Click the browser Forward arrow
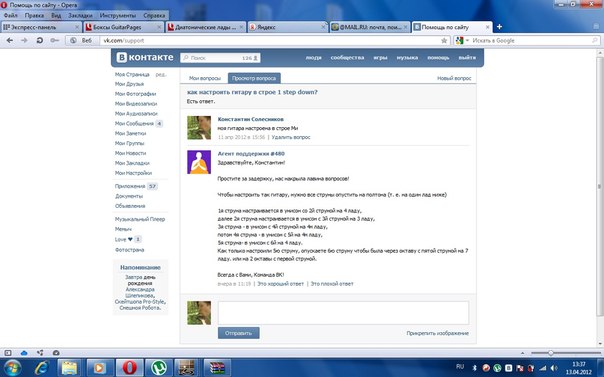 coord(24,40)
